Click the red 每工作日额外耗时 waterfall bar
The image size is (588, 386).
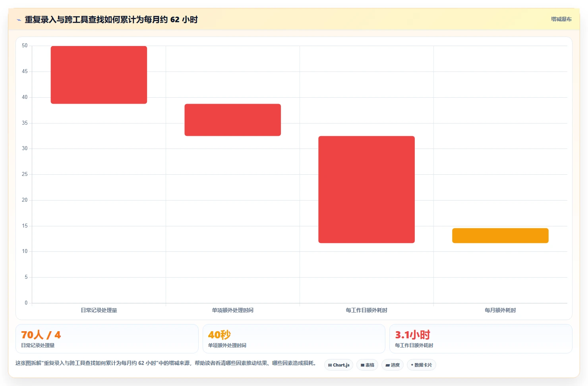[366, 189]
